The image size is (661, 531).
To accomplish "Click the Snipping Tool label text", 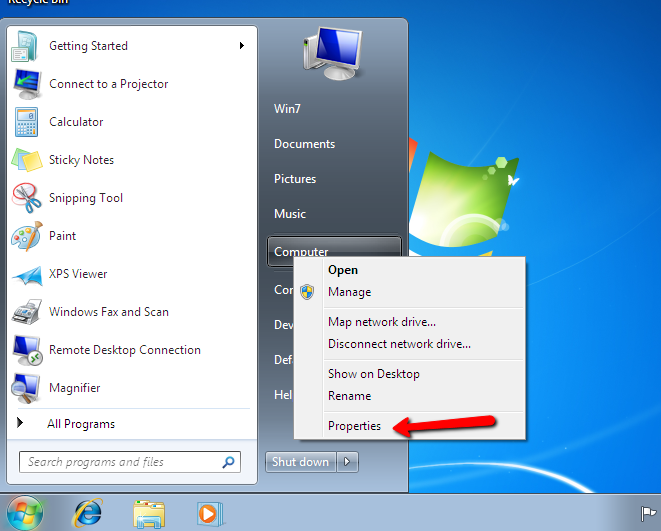I will pos(86,198).
